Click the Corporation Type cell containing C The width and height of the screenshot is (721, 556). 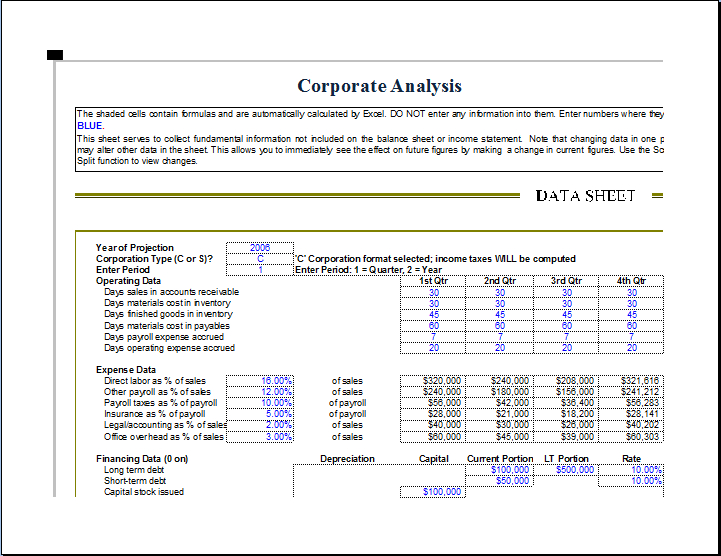point(260,259)
